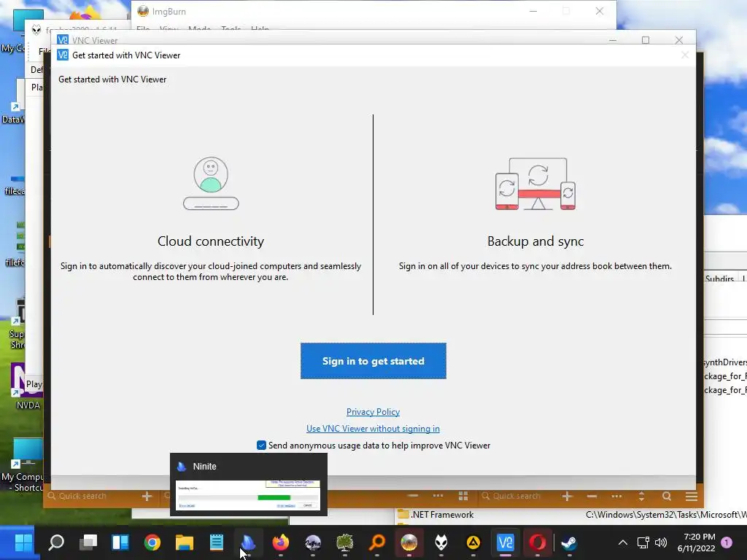Open the yellow triangle AIMP icon on taskbar

pos(473,542)
